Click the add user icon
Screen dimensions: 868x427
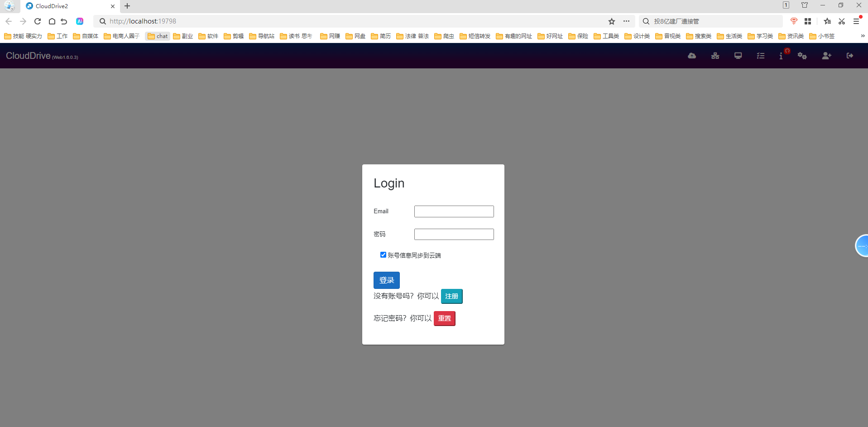(x=826, y=56)
